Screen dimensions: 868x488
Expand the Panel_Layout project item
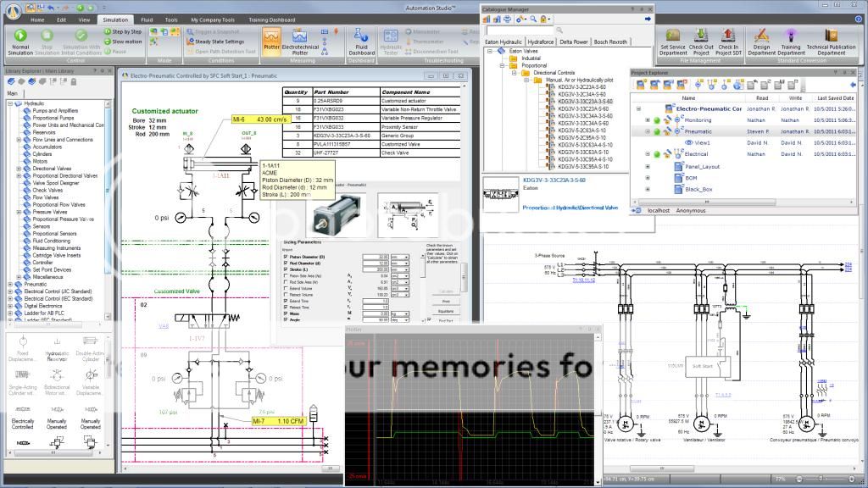click(648, 167)
